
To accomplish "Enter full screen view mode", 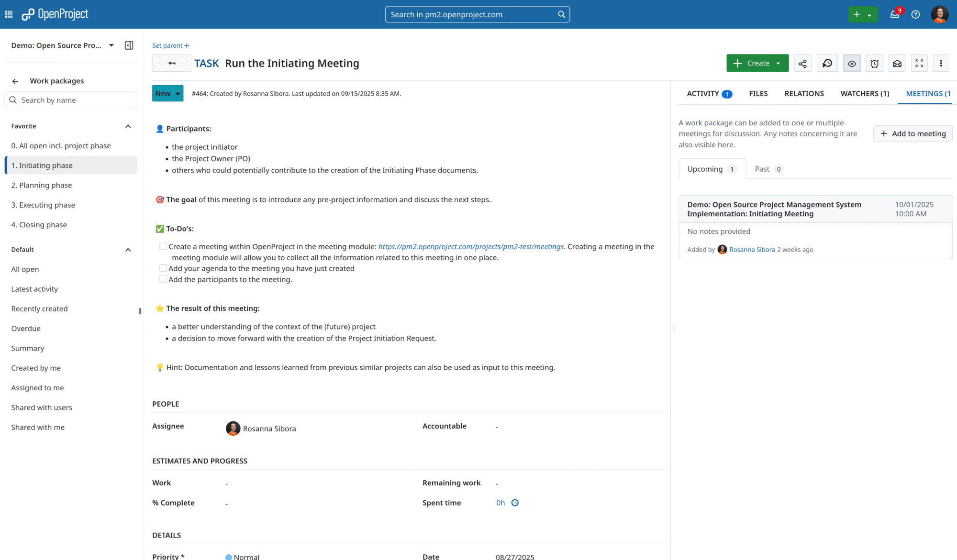I will click(x=919, y=63).
